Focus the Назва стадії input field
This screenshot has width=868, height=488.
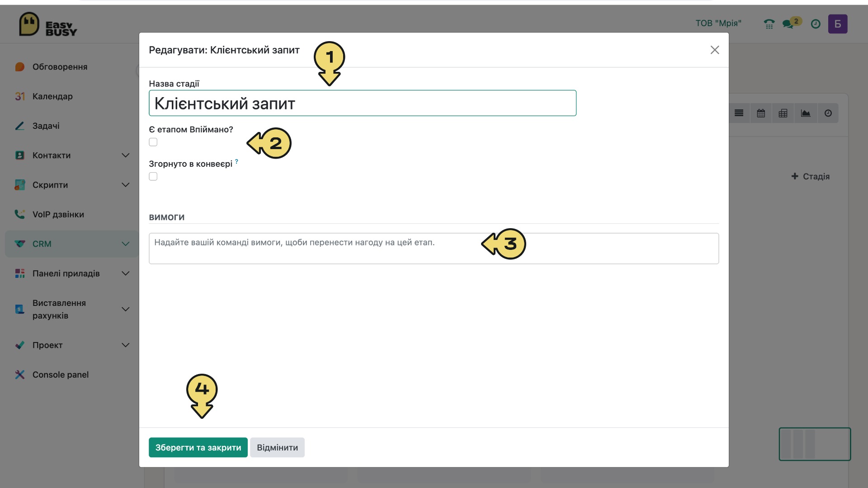pyautogui.click(x=363, y=103)
